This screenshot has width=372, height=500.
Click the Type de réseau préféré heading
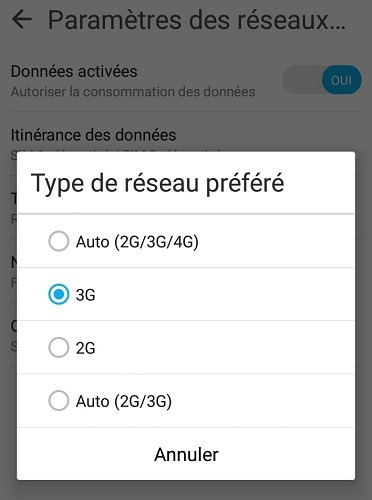click(x=157, y=183)
